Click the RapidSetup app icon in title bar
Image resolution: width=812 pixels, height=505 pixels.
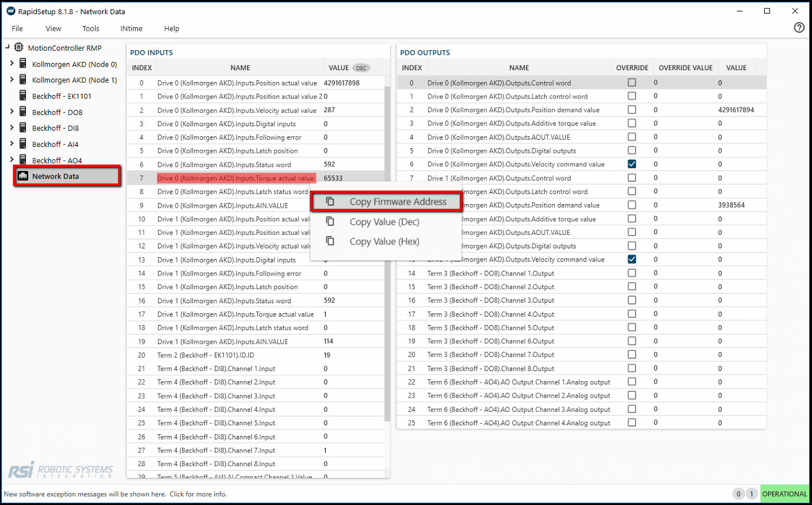point(10,11)
